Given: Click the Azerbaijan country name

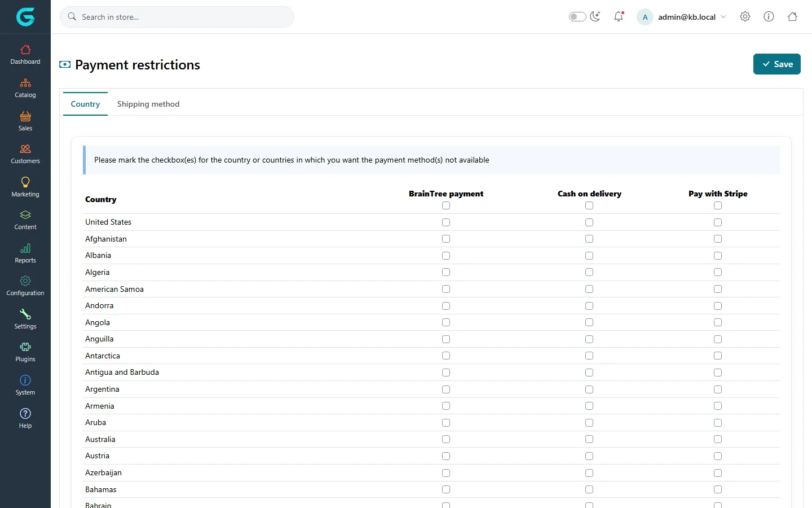Looking at the screenshot, I should point(103,473).
